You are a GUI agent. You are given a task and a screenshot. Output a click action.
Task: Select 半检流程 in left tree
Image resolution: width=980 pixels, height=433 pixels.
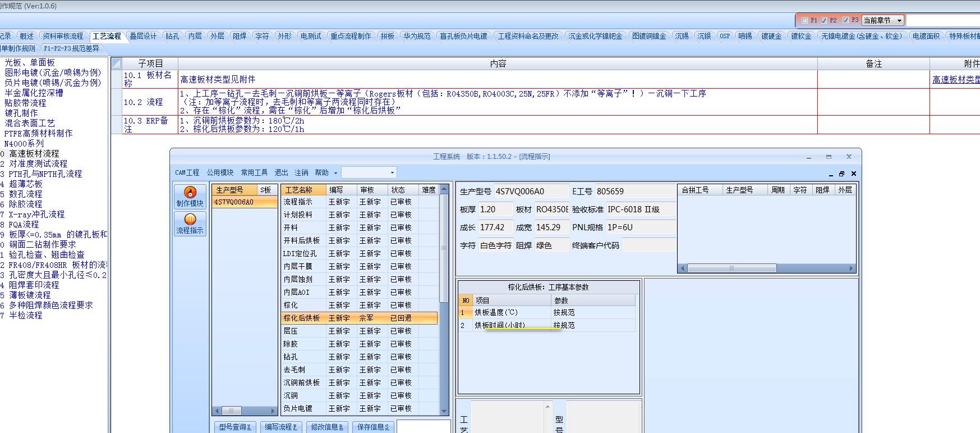tap(25, 315)
